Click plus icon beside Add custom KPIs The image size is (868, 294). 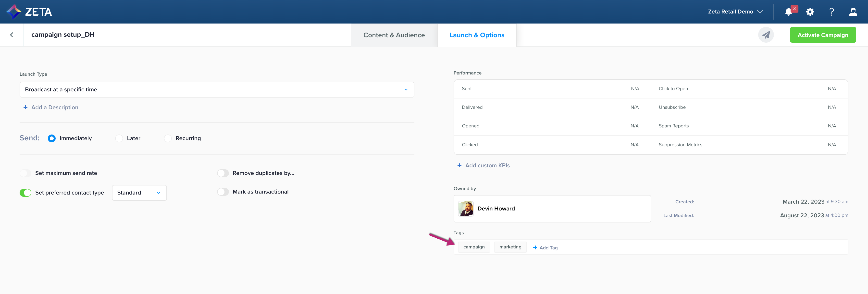(x=459, y=165)
